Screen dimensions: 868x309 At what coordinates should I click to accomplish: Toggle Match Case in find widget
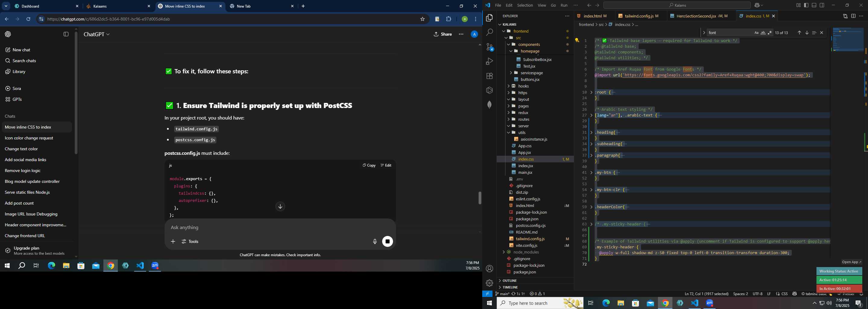[756, 33]
